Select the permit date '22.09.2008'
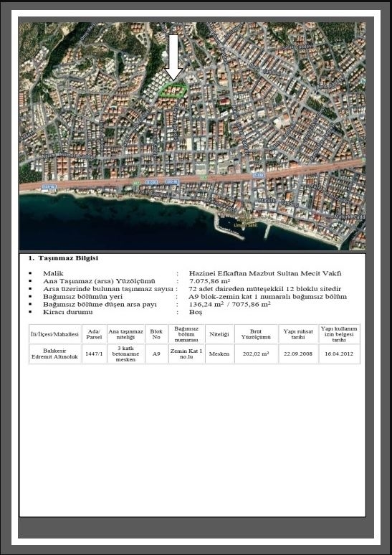This screenshot has height=555, width=392. coord(298,354)
